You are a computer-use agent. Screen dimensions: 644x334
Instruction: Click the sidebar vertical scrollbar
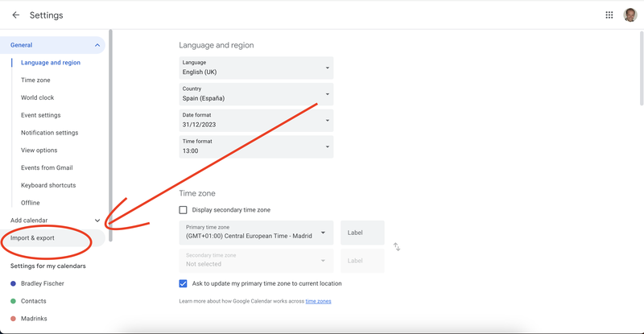[x=110, y=135]
